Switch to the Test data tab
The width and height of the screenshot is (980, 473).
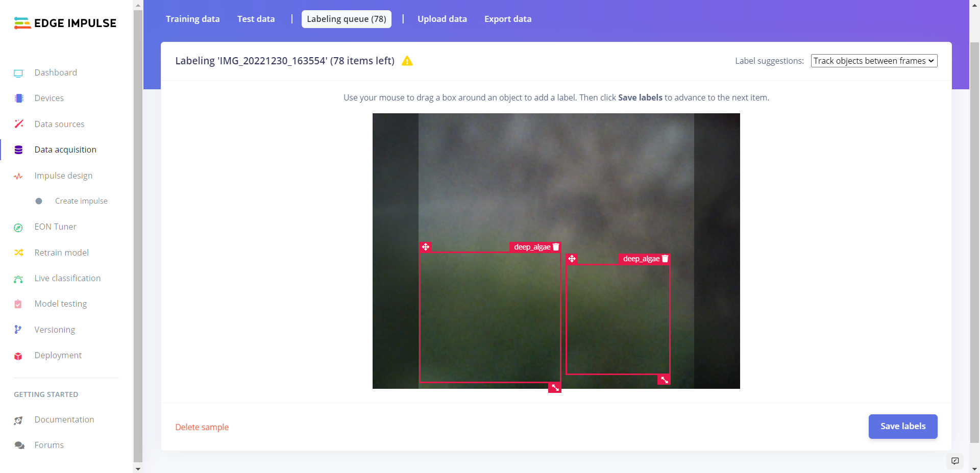click(256, 19)
